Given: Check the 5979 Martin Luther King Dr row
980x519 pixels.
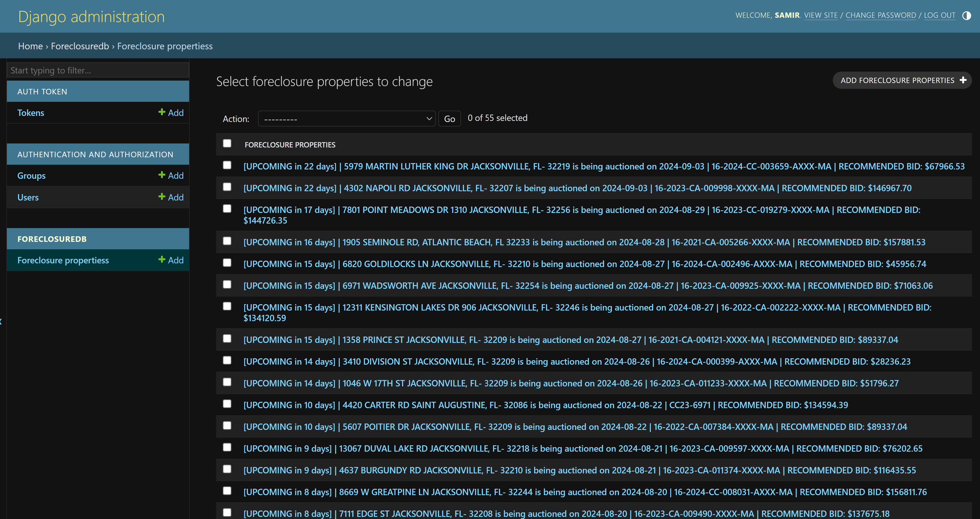Looking at the screenshot, I should [x=227, y=165].
